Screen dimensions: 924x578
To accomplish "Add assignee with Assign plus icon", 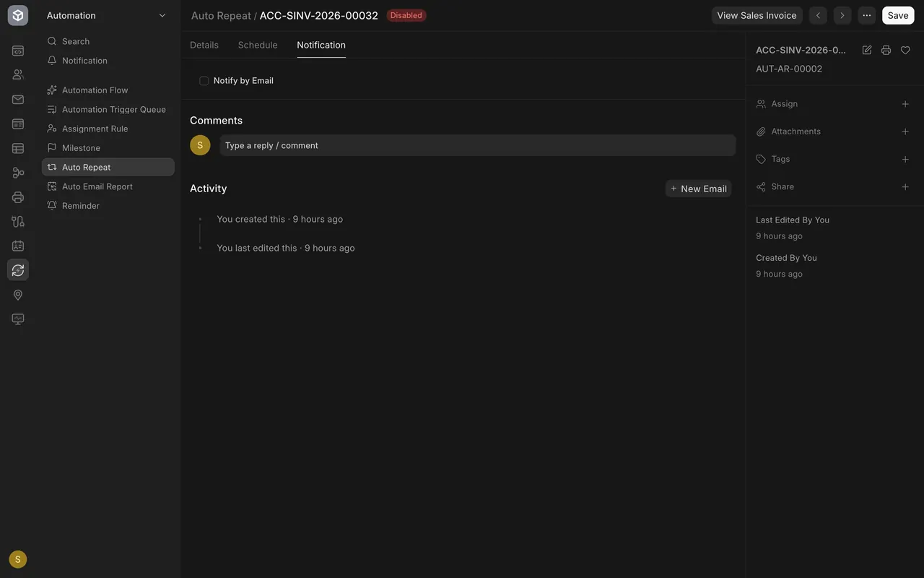I will click(905, 104).
